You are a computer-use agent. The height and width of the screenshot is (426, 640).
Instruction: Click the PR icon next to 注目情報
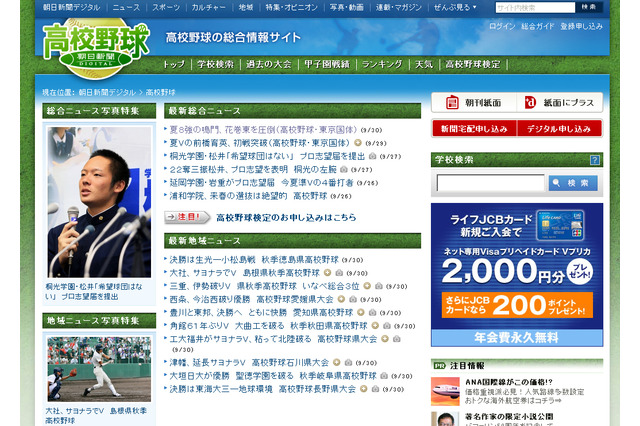click(441, 366)
